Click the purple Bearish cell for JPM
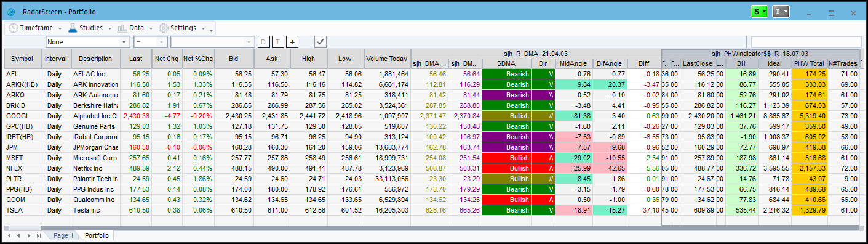Screen dimensions: 868x244 506,147
